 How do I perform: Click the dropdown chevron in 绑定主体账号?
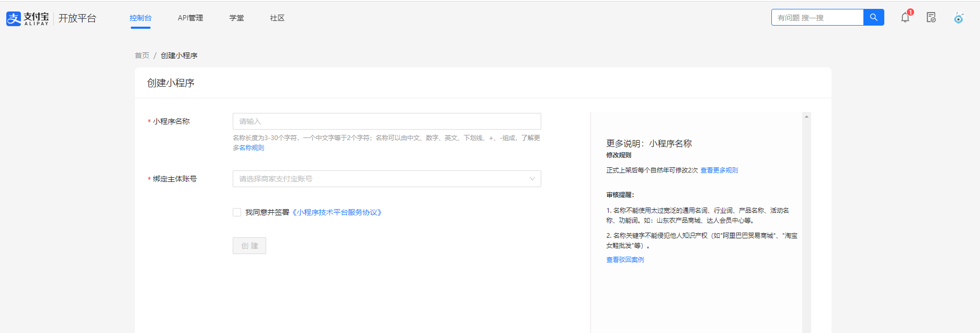[532, 179]
